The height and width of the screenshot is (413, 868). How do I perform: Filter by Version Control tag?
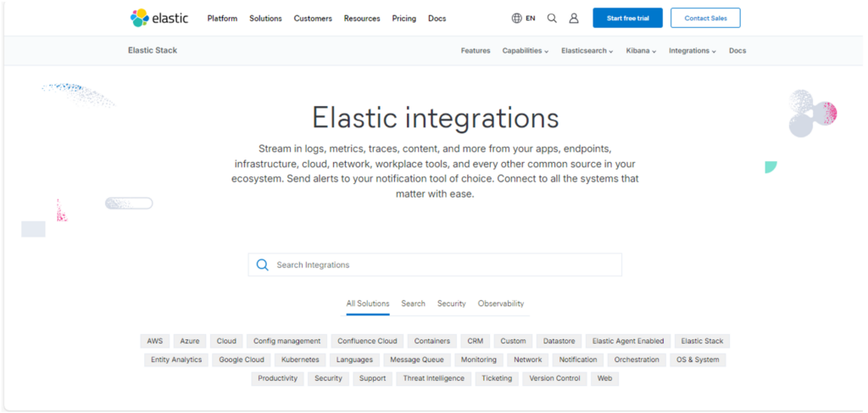554,379
